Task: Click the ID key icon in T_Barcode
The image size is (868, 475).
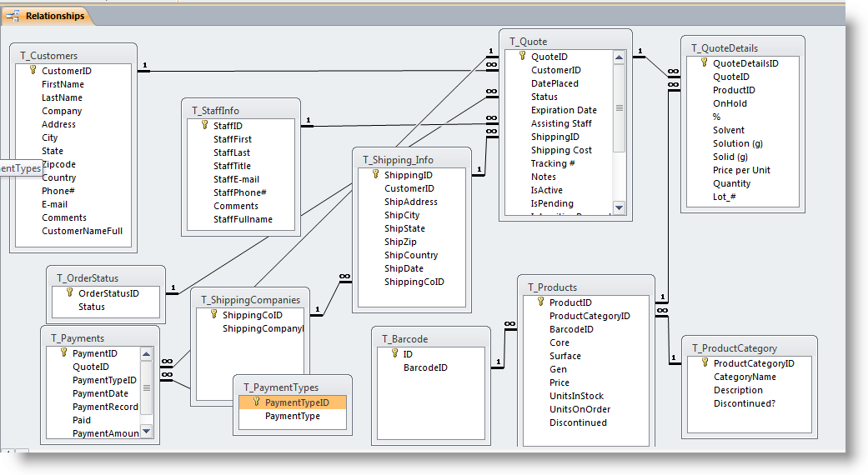Action: coord(394,354)
